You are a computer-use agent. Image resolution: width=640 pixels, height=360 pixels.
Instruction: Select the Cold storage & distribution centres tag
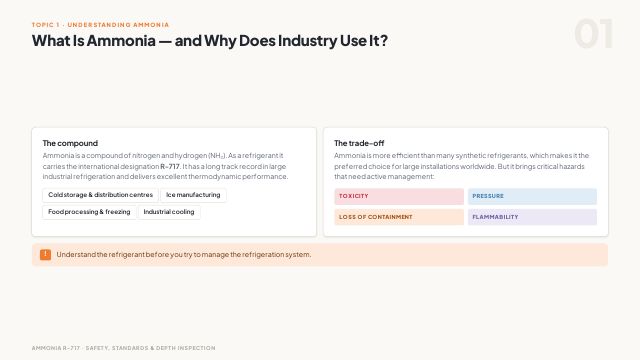[100, 195]
